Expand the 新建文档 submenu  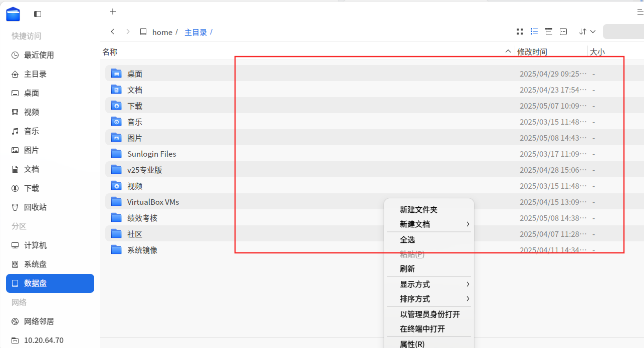click(429, 224)
